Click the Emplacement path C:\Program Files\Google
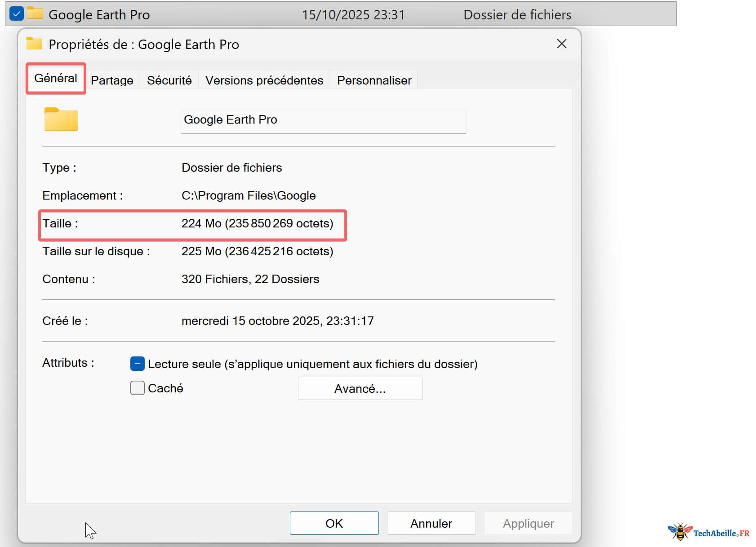Viewport: 756px width, 547px height. point(249,196)
